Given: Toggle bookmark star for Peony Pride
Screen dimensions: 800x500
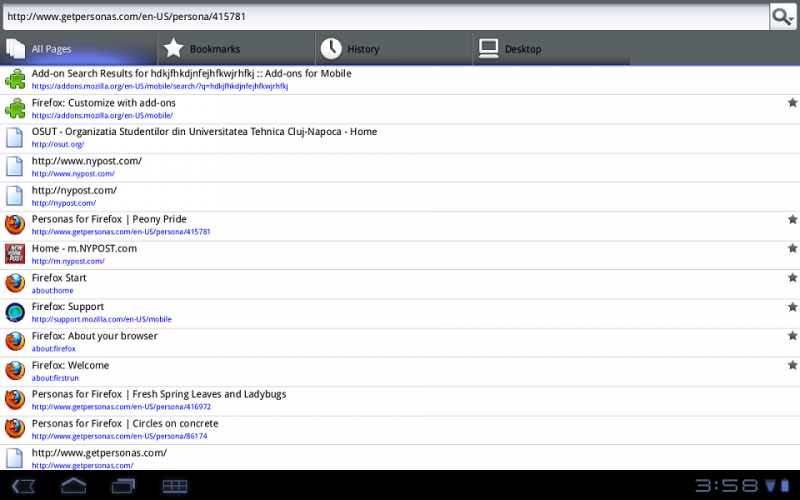Looking at the screenshot, I should [x=792, y=219].
